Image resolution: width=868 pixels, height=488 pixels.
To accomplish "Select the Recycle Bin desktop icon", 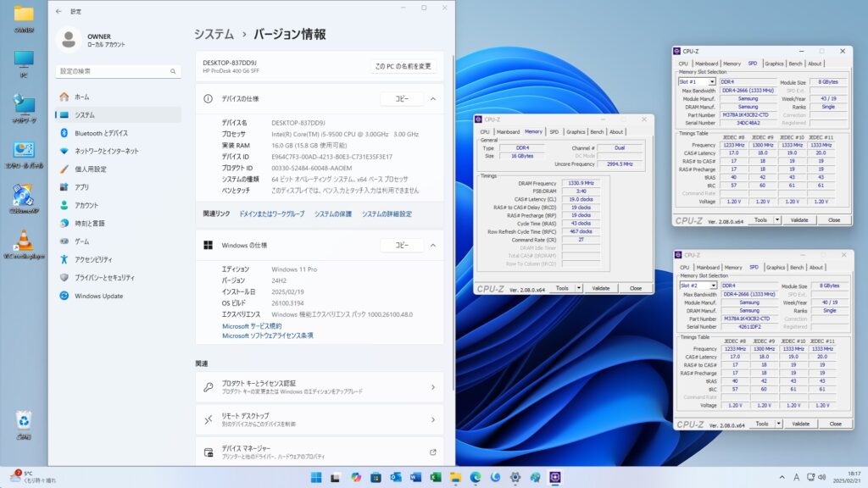I will point(23,421).
